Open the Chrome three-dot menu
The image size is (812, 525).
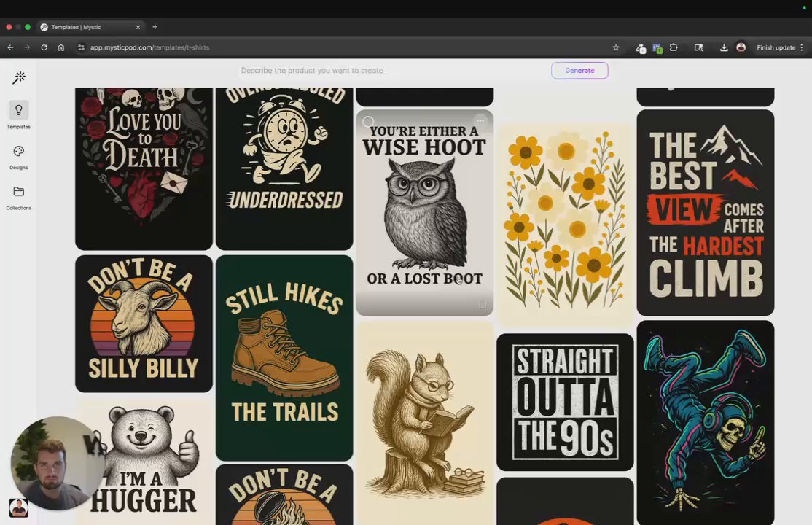click(802, 47)
